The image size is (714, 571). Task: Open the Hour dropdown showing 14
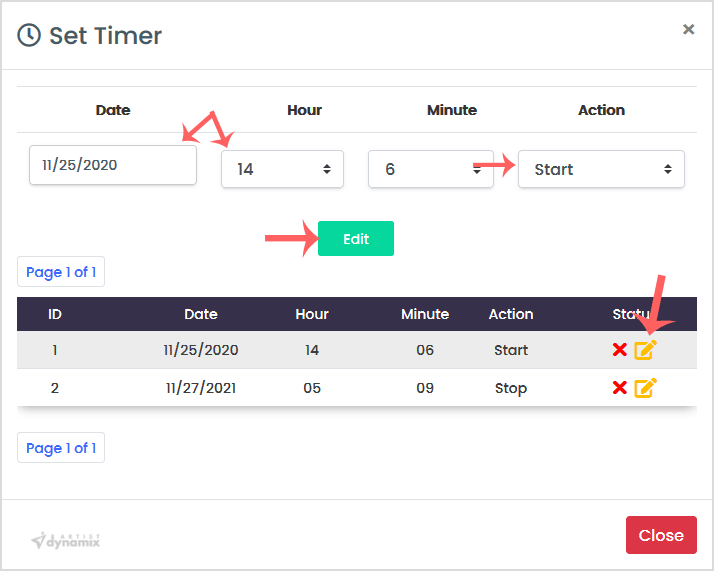[x=282, y=169]
